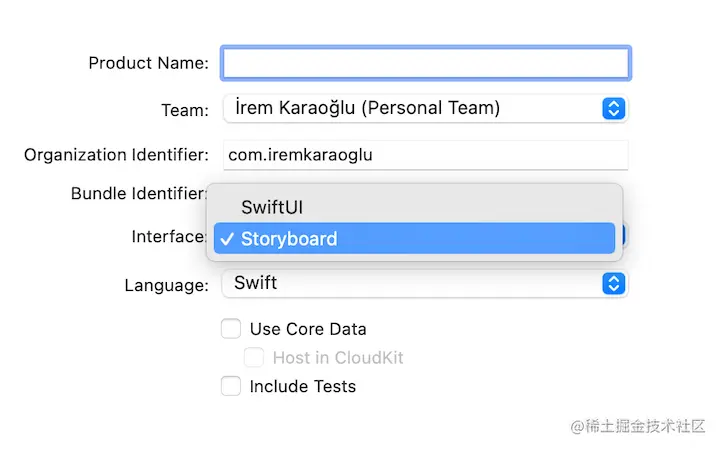Enable the Use Core Data checkbox
720x449 pixels.
[231, 329]
